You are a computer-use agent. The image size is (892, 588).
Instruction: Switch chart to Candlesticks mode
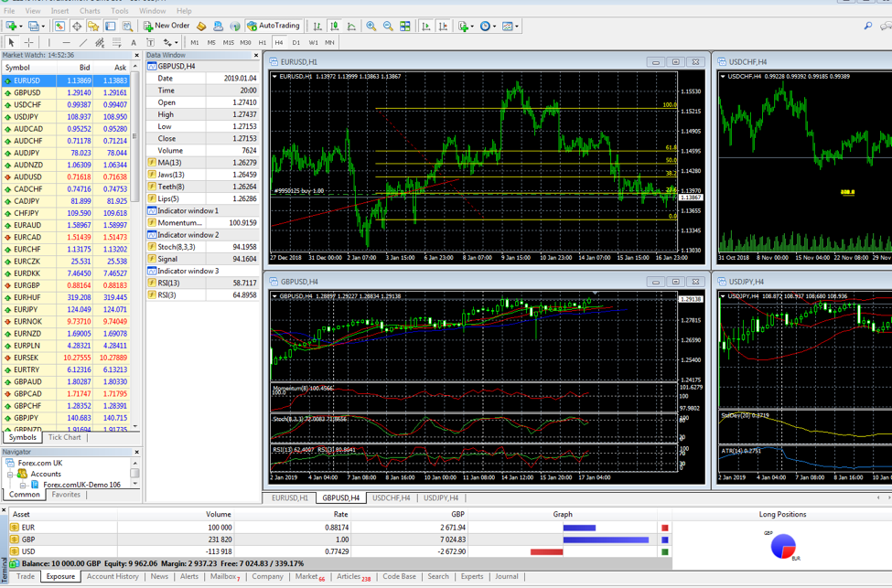click(x=335, y=26)
